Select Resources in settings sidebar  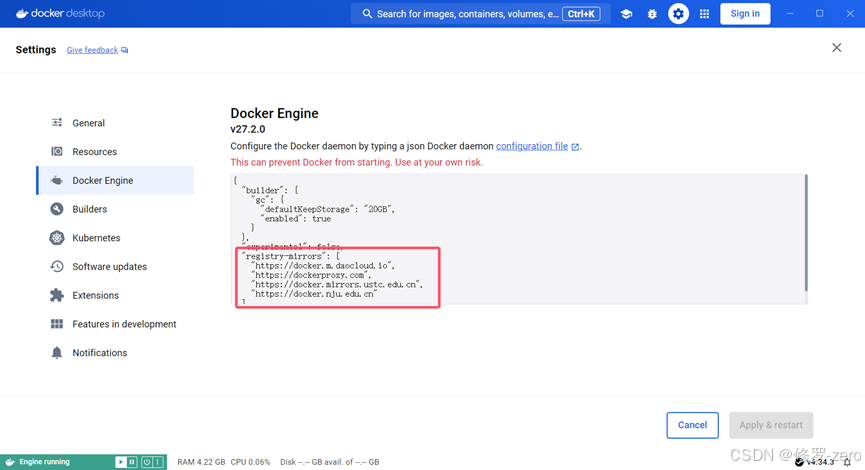pos(115,152)
